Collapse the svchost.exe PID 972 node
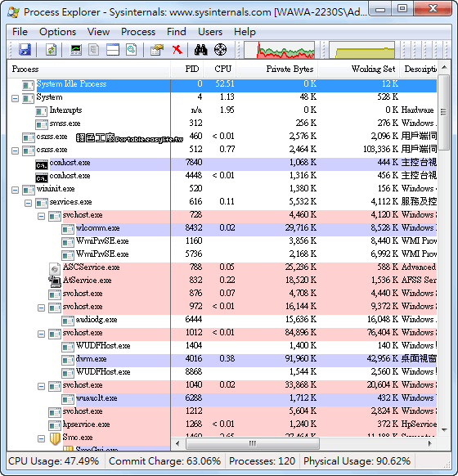 point(41,308)
